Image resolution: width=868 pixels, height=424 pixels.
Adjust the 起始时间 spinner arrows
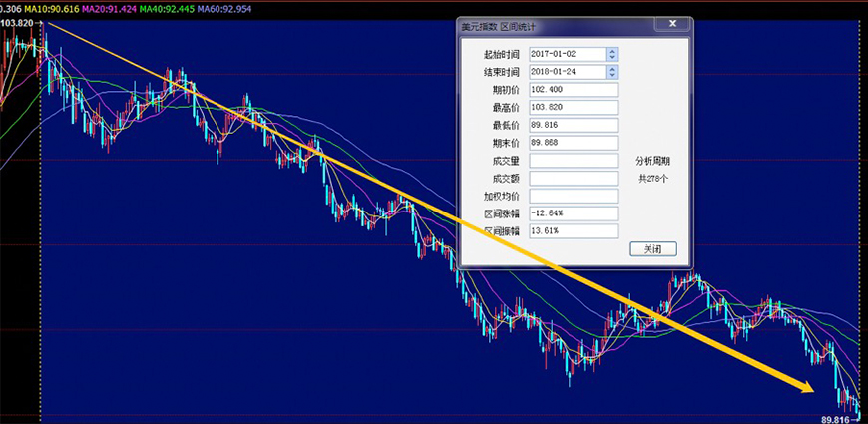[x=612, y=54]
